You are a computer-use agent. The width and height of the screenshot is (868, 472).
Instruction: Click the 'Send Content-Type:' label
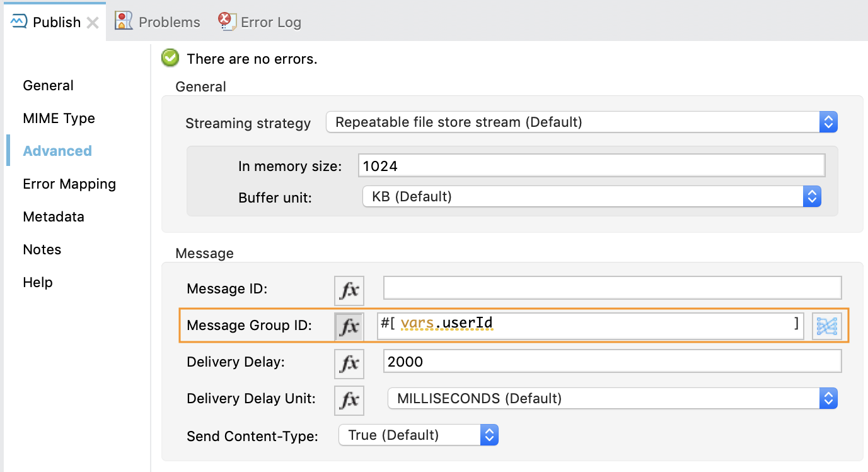coord(253,436)
